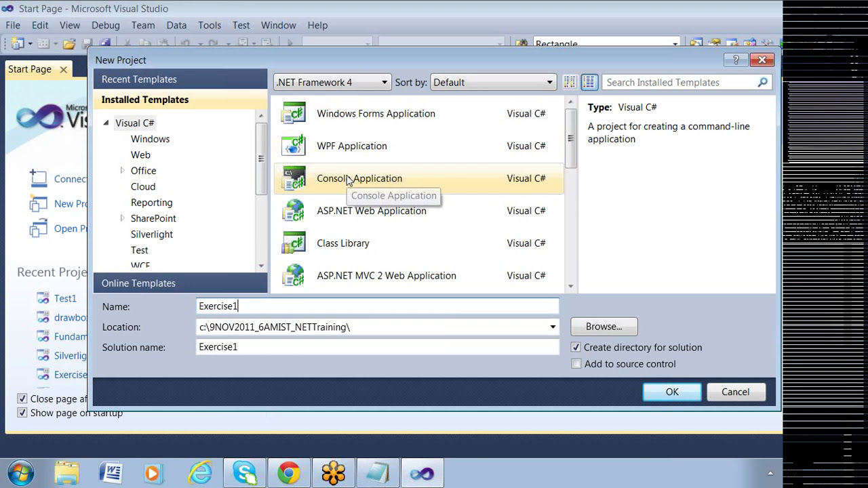Switch template list to medium icons view
The height and width of the screenshot is (488, 868).
click(589, 82)
